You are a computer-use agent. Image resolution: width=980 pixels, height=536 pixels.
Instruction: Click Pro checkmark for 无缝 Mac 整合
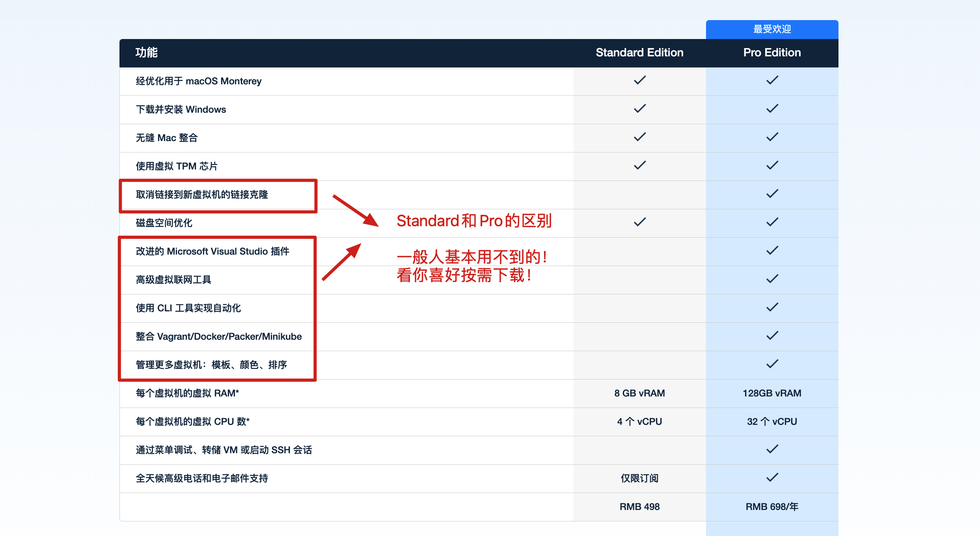772,137
